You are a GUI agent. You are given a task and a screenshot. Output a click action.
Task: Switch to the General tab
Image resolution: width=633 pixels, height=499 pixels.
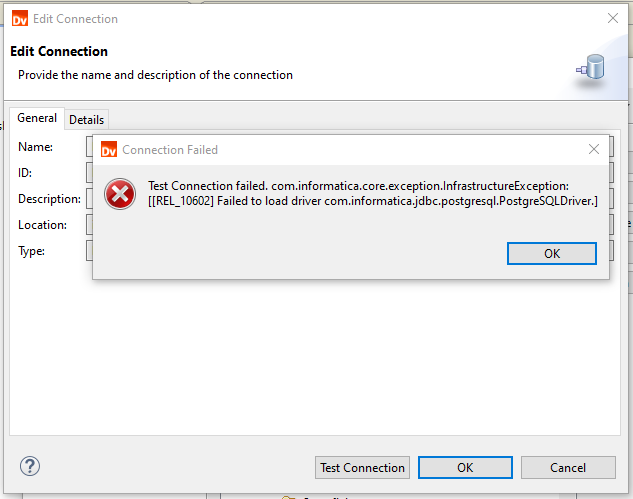point(37,118)
